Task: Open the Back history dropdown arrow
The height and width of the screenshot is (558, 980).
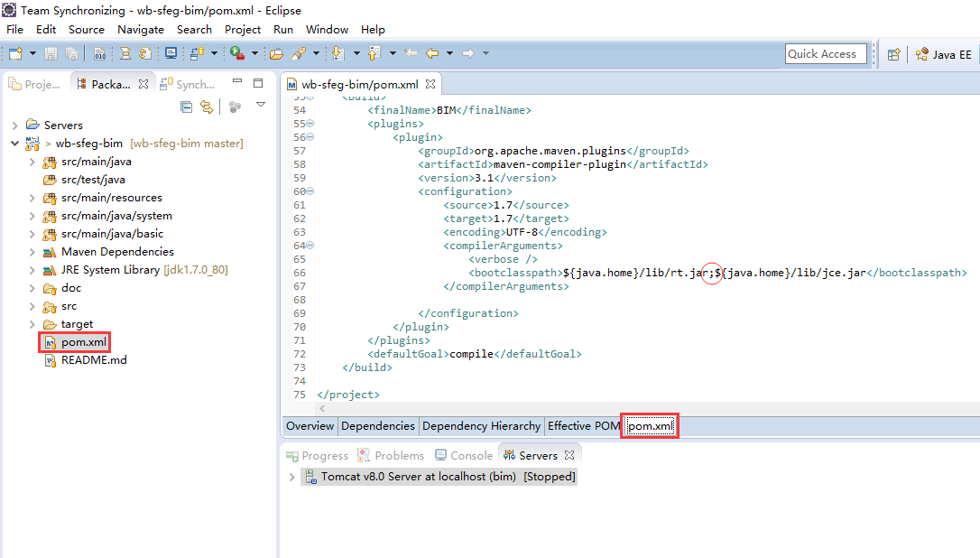Action: click(x=449, y=54)
